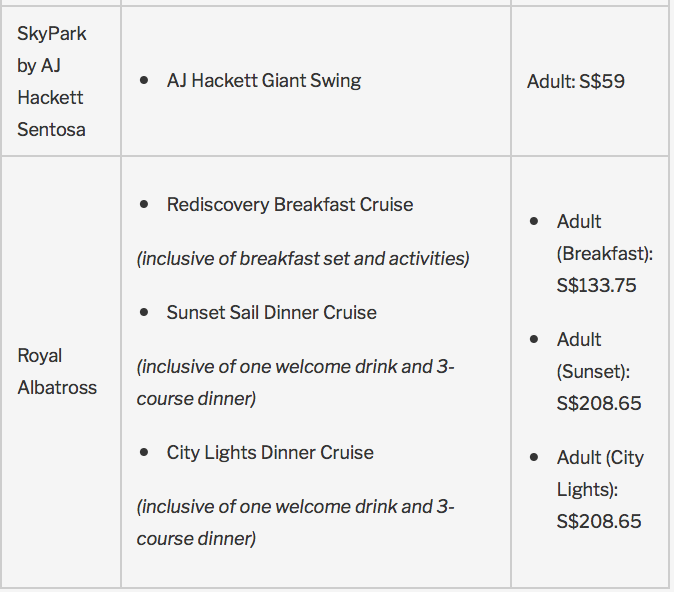
Task: Click the breakfast set and activities note
Action: click(x=303, y=258)
